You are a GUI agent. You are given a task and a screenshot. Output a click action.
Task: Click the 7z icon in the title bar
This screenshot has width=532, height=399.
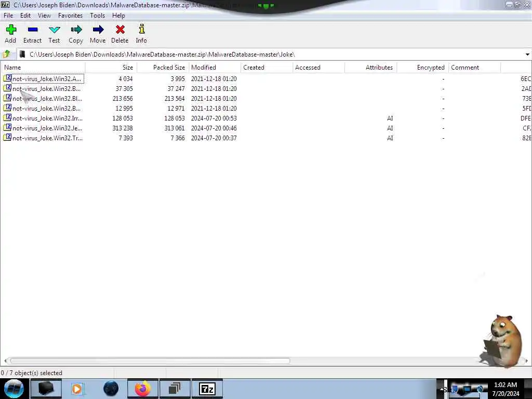5,5
